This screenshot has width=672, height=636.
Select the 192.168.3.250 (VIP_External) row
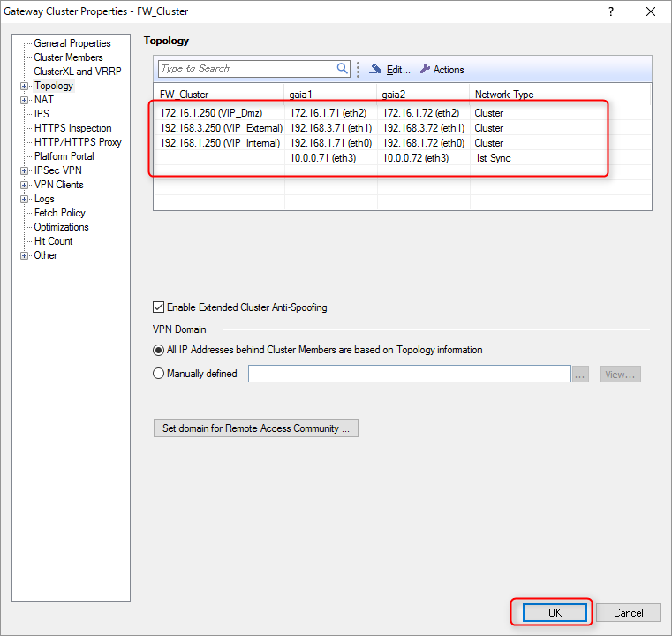[402, 128]
